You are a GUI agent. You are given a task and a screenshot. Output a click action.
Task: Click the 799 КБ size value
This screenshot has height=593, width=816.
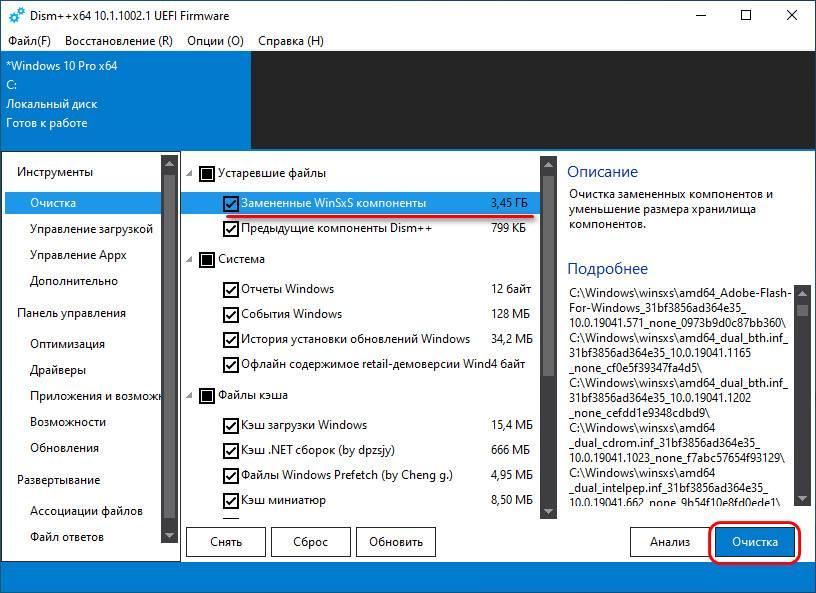(x=508, y=228)
